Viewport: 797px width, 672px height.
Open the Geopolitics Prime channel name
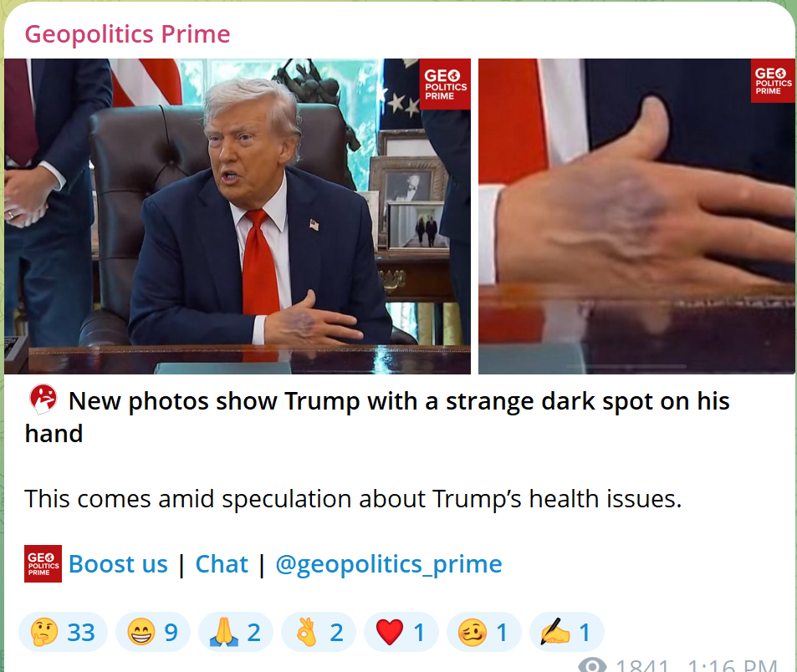click(127, 34)
